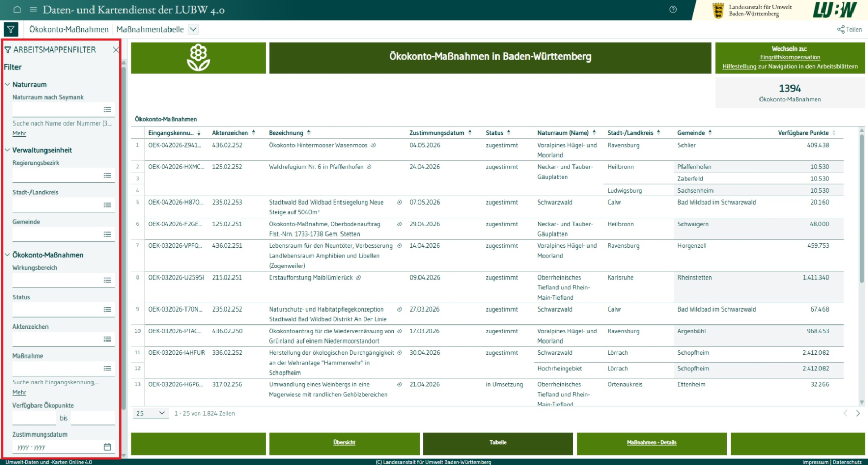The width and height of the screenshot is (868, 465).
Task: Open the Stadt-/Landkreis filter list icon
Action: point(107,205)
